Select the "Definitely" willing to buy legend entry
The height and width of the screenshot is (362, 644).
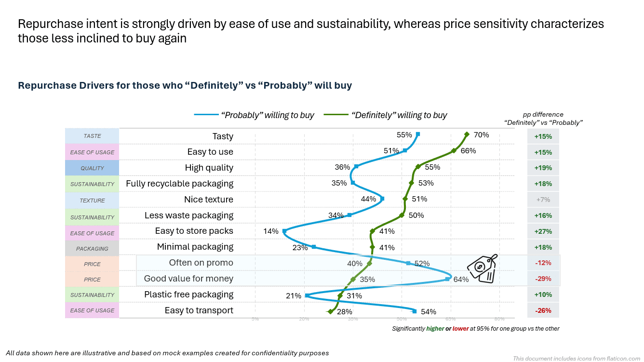point(386,115)
